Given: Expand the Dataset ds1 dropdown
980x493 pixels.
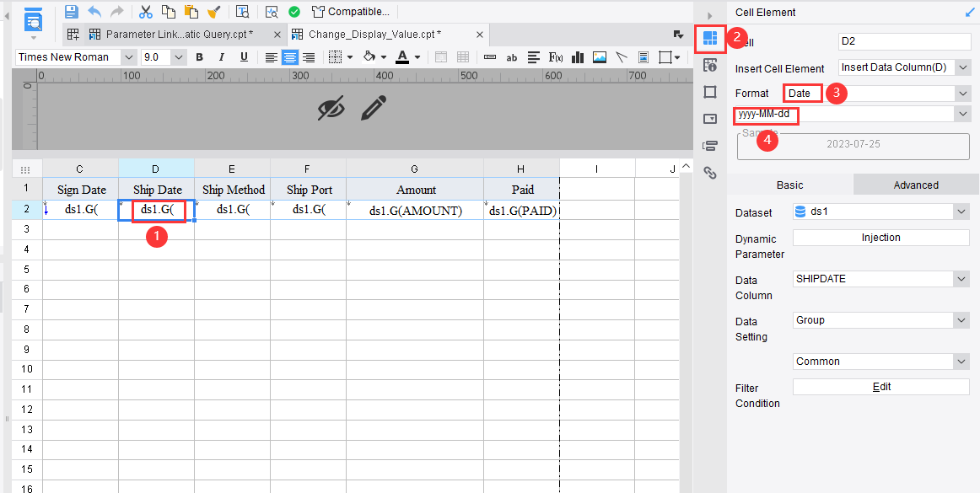Looking at the screenshot, I should pyautogui.click(x=961, y=212).
